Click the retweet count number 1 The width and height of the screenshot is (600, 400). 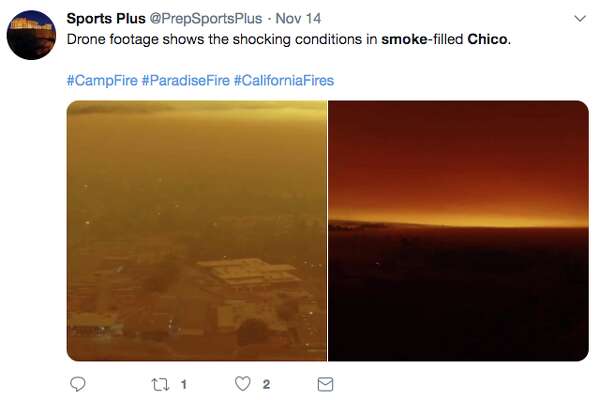click(x=184, y=384)
